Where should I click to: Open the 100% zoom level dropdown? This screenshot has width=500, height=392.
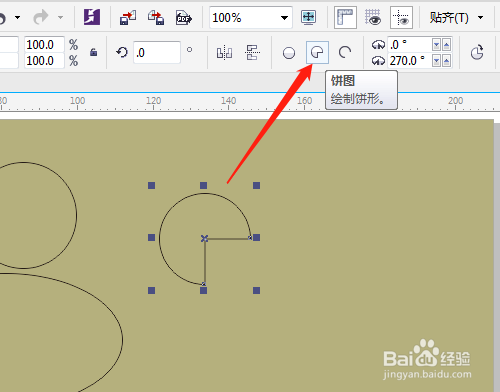point(284,18)
